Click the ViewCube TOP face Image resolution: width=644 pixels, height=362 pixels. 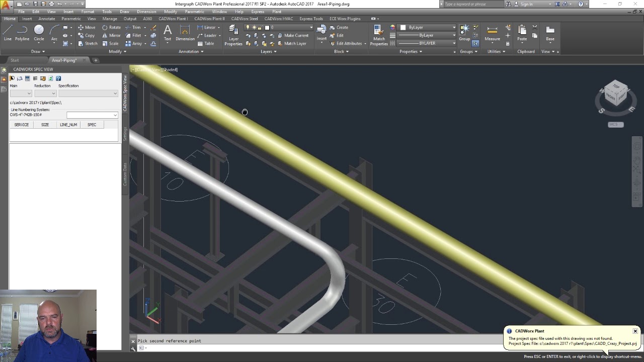coord(616,87)
